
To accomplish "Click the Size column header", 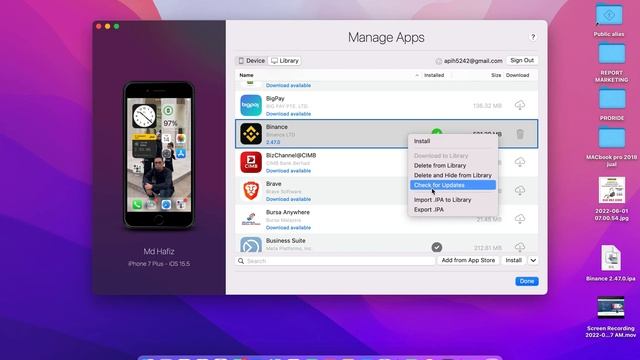I will (x=496, y=75).
